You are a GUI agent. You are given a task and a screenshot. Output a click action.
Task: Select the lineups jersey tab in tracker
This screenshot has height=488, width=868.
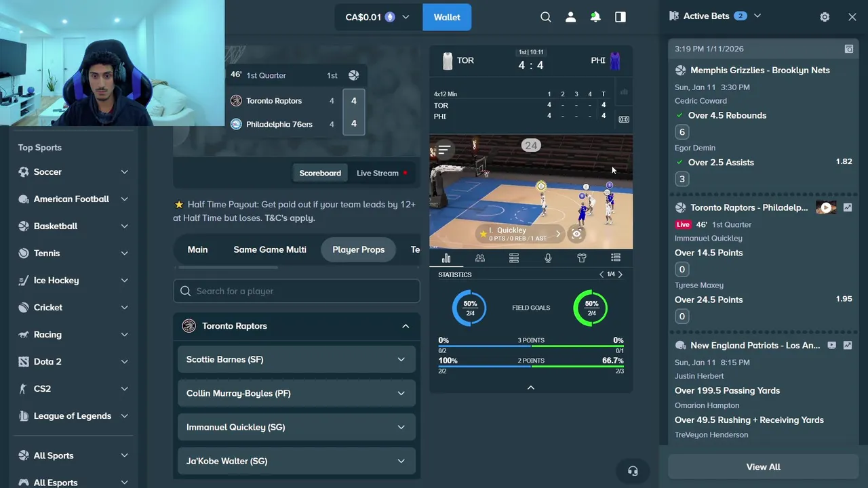(582, 258)
